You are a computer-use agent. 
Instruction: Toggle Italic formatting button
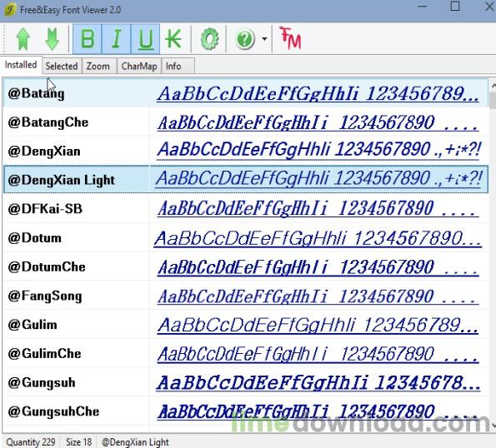(x=116, y=39)
